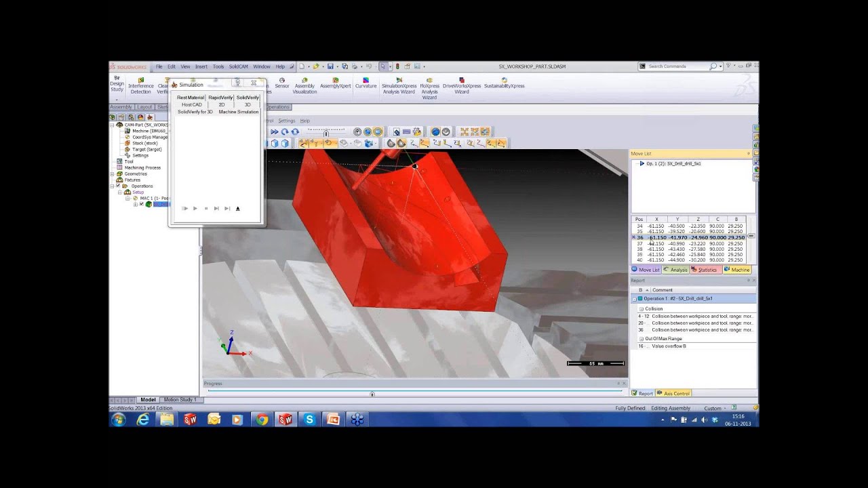
Task: Select Fixtures in the CAM tree
Action: [x=132, y=180]
